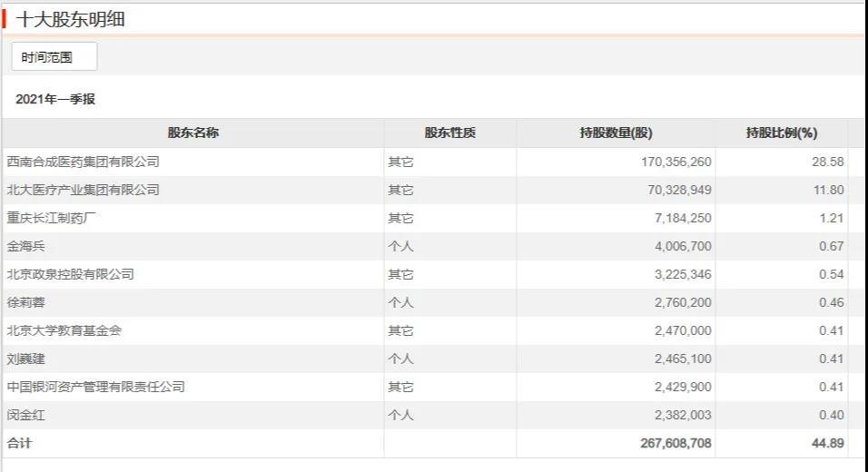
Task: Click the 十大股东明细 section title
Action: [70, 20]
